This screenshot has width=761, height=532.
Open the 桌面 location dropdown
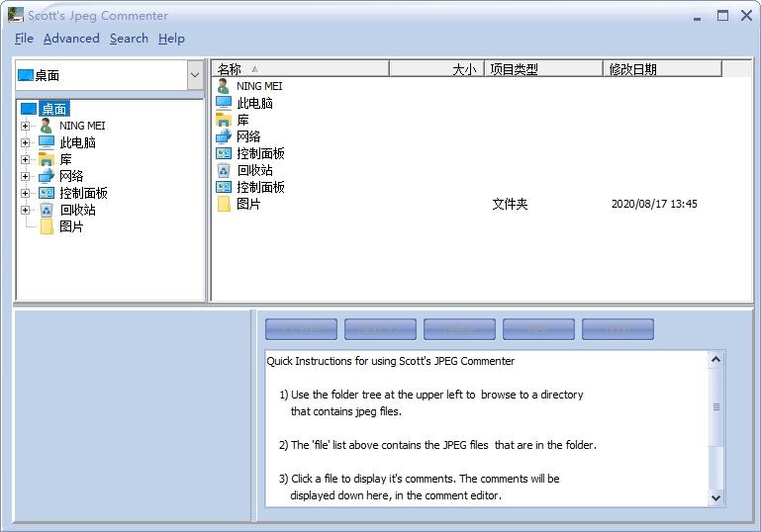pyautogui.click(x=194, y=75)
